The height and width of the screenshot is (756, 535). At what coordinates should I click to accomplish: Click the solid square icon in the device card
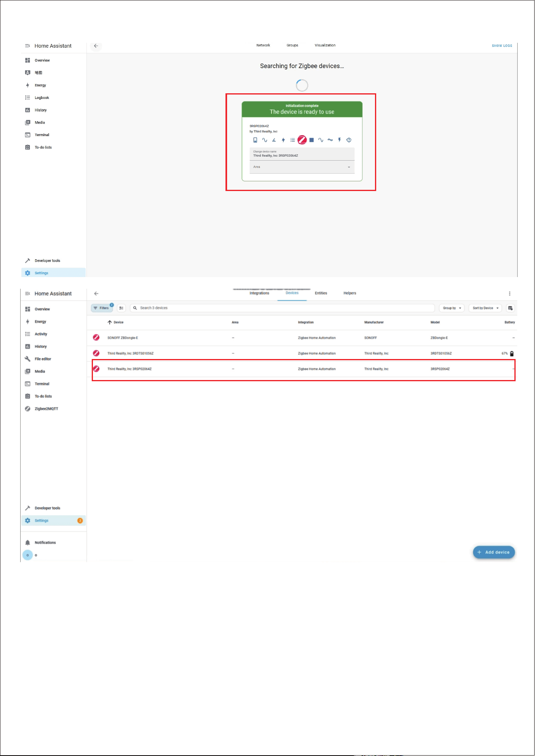click(x=312, y=140)
